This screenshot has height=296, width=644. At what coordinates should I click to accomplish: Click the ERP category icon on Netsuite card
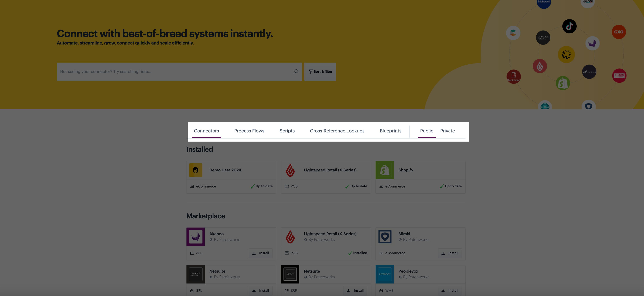[x=286, y=291]
